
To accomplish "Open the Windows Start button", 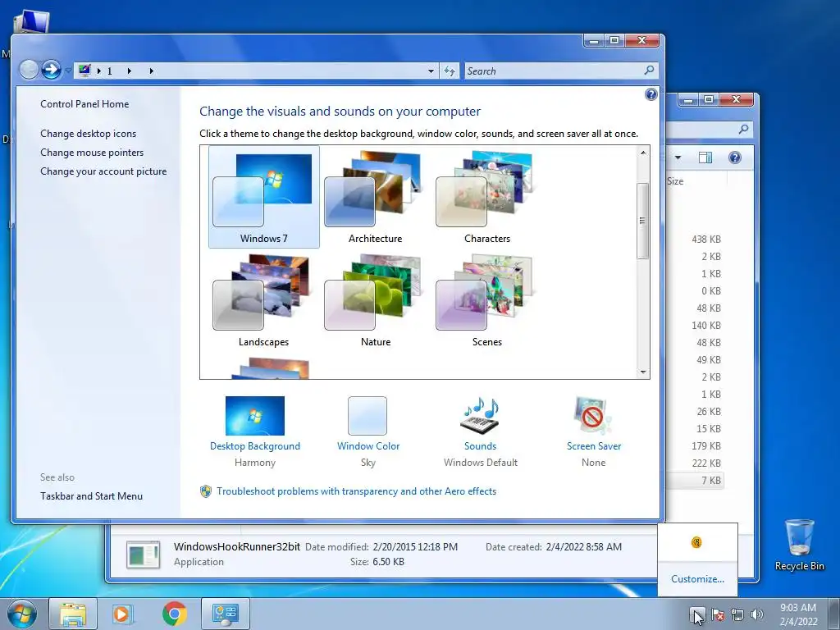I will coord(22,614).
